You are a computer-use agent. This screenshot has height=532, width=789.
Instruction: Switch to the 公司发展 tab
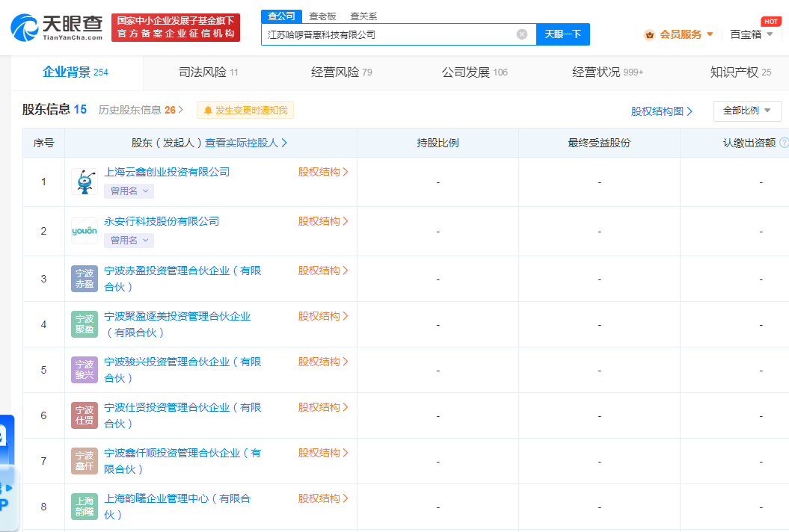[474, 72]
